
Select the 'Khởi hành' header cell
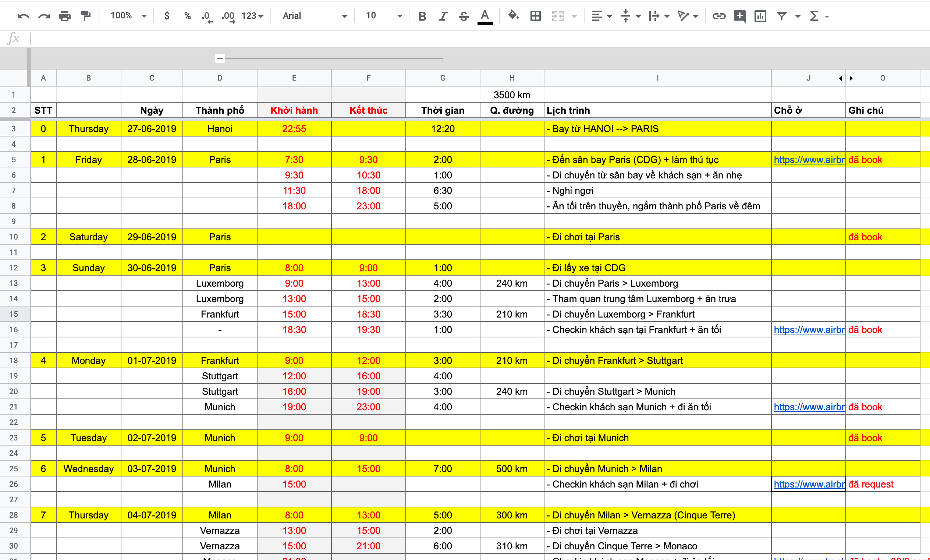pos(294,110)
